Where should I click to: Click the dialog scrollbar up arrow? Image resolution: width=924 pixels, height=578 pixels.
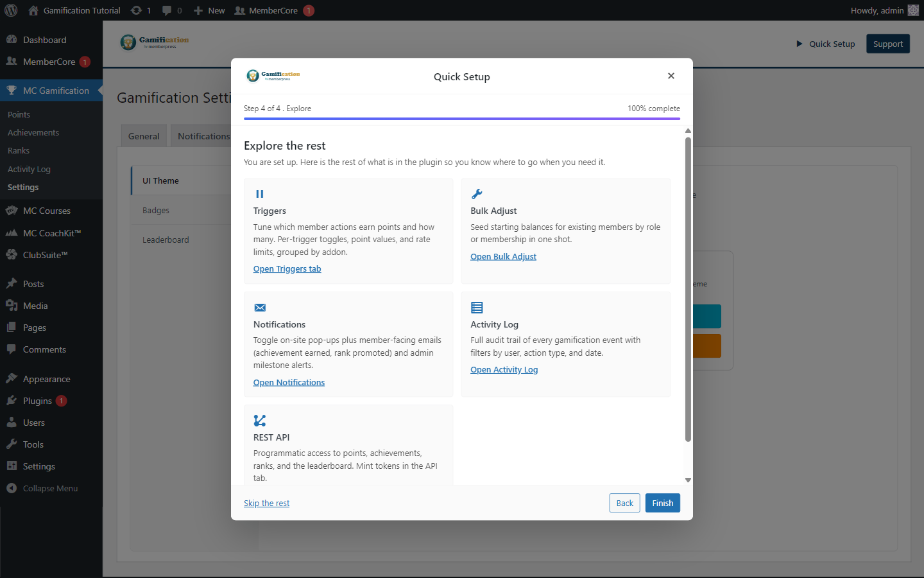click(688, 130)
